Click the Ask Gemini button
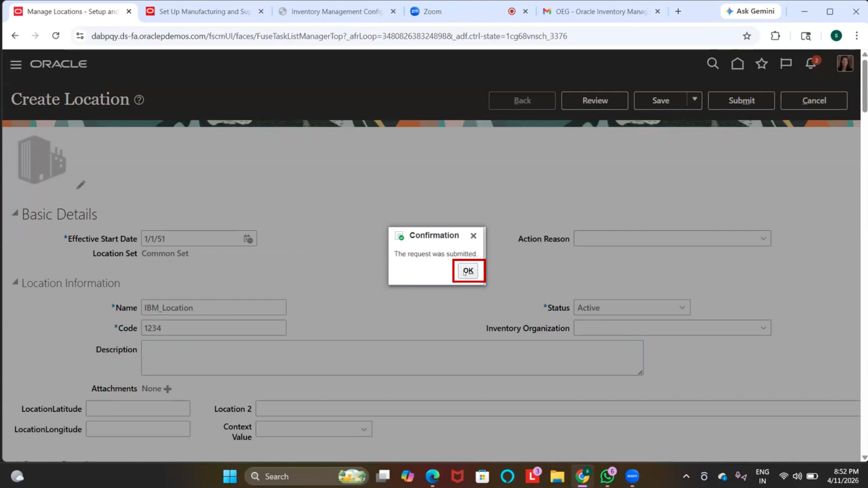 click(750, 11)
